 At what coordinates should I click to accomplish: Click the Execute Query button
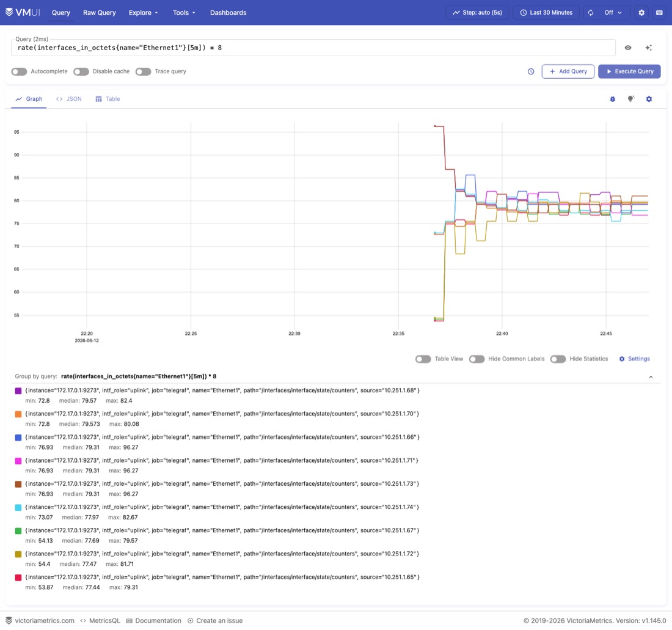629,71
